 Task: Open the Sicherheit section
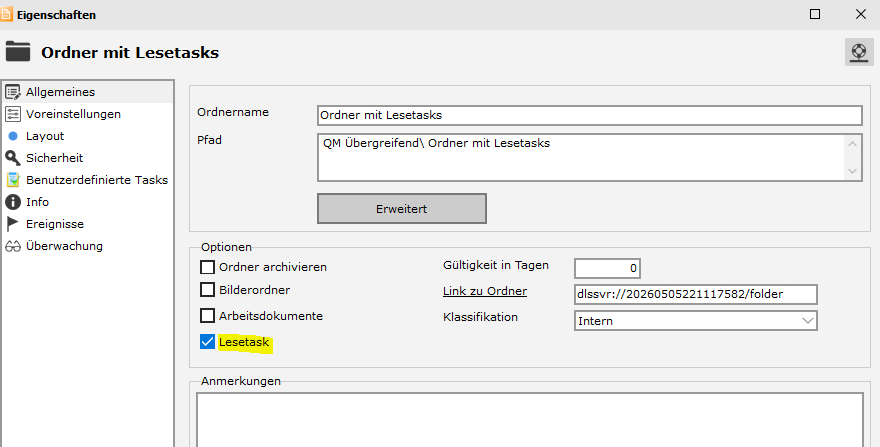(88, 158)
